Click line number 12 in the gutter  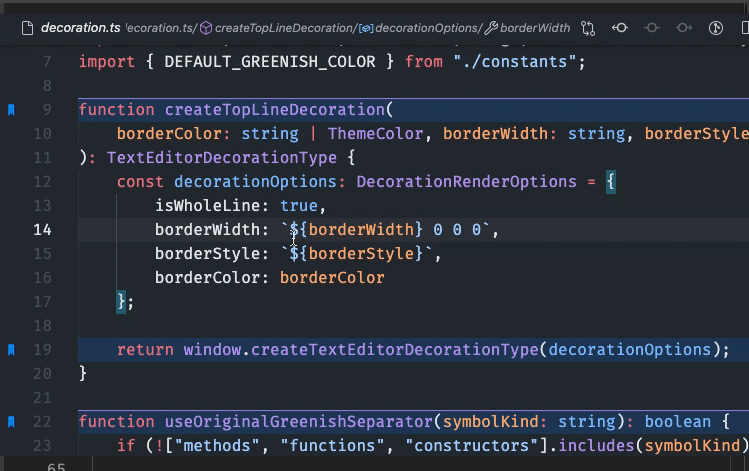[42, 182]
